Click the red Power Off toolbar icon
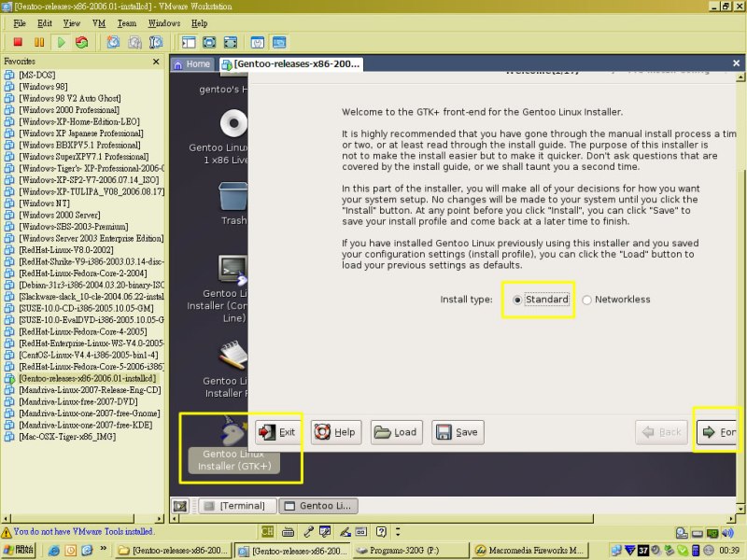Viewport: 747px width, 560px height. point(18,42)
